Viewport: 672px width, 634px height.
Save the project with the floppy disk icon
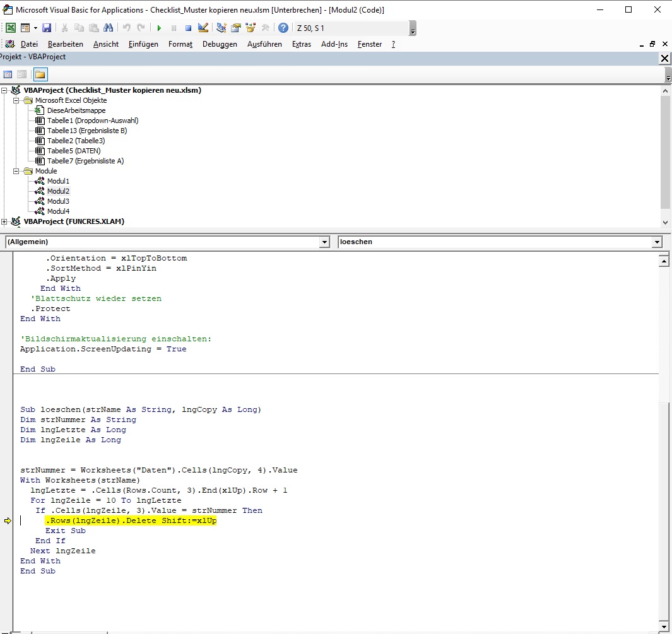pyautogui.click(x=47, y=28)
